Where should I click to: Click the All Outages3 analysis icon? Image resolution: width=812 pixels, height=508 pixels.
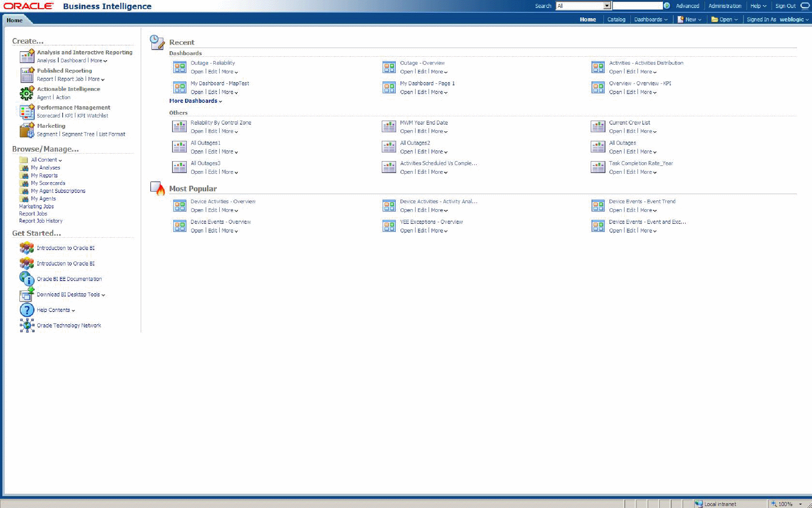(180, 167)
